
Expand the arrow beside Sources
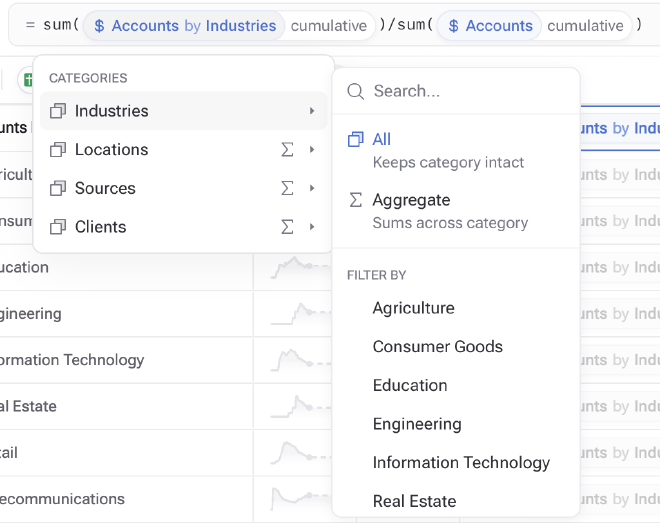coord(312,188)
